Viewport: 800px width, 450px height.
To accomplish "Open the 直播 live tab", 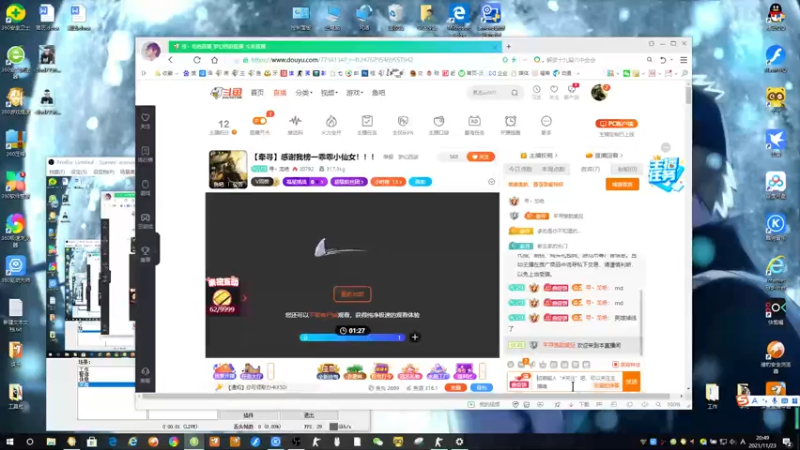I will 280,93.
